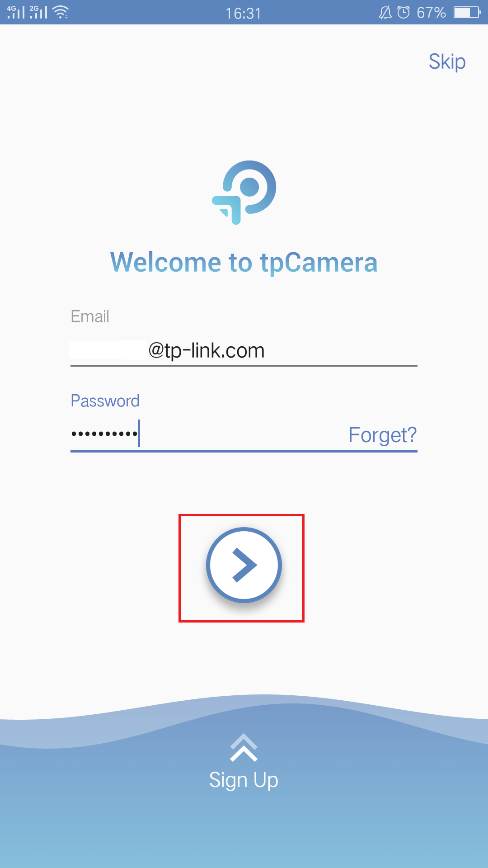The height and width of the screenshot is (868, 488).
Task: Tap the tpCamera logo icon
Action: pyautogui.click(x=244, y=192)
